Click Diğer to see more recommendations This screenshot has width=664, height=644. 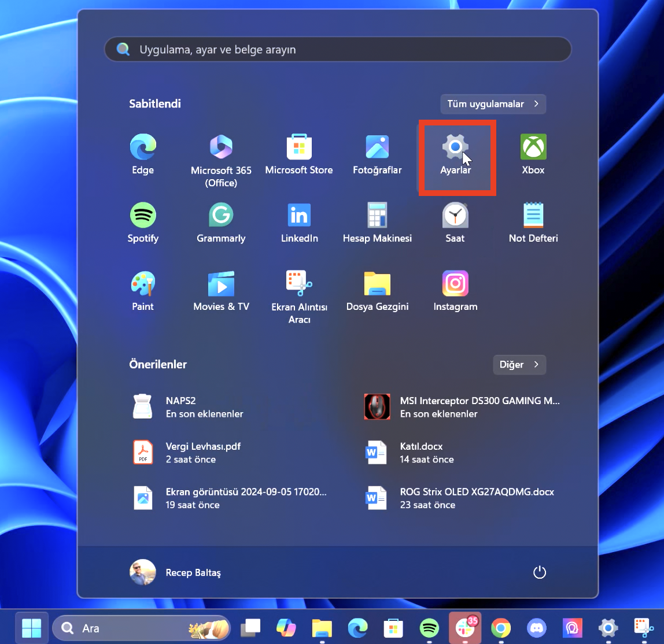tap(519, 365)
